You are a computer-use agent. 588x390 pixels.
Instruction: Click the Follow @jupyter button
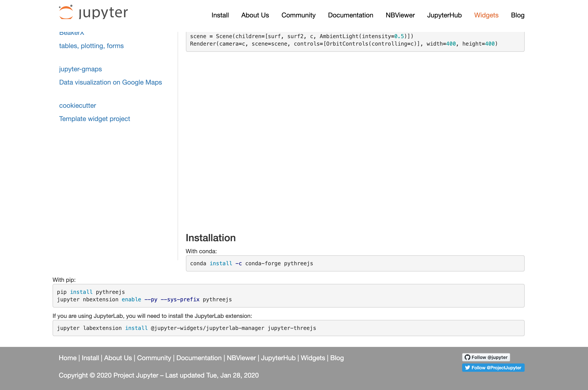pyautogui.click(x=486, y=357)
